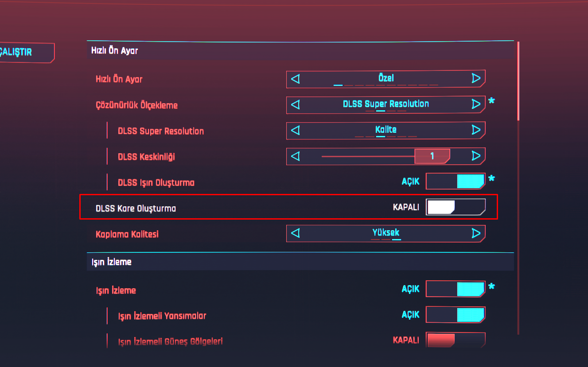Click left arrow for Hızlı Ön Ayar
The width and height of the screenshot is (588, 367).
click(x=296, y=79)
